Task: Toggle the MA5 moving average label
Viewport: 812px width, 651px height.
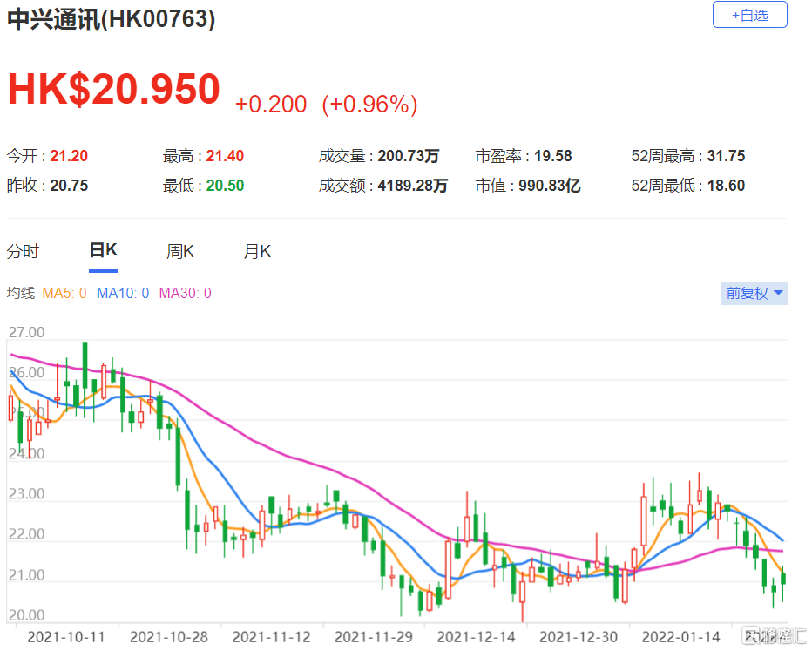Action: tap(64, 294)
